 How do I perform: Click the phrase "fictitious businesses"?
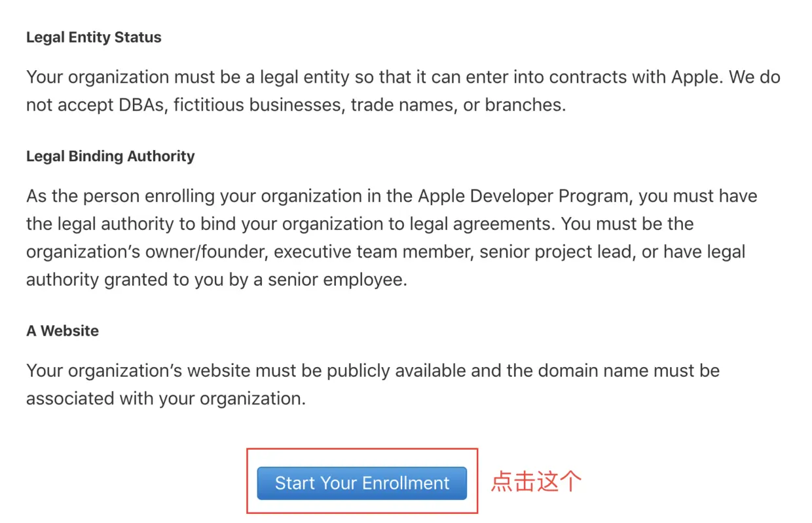[x=257, y=105]
